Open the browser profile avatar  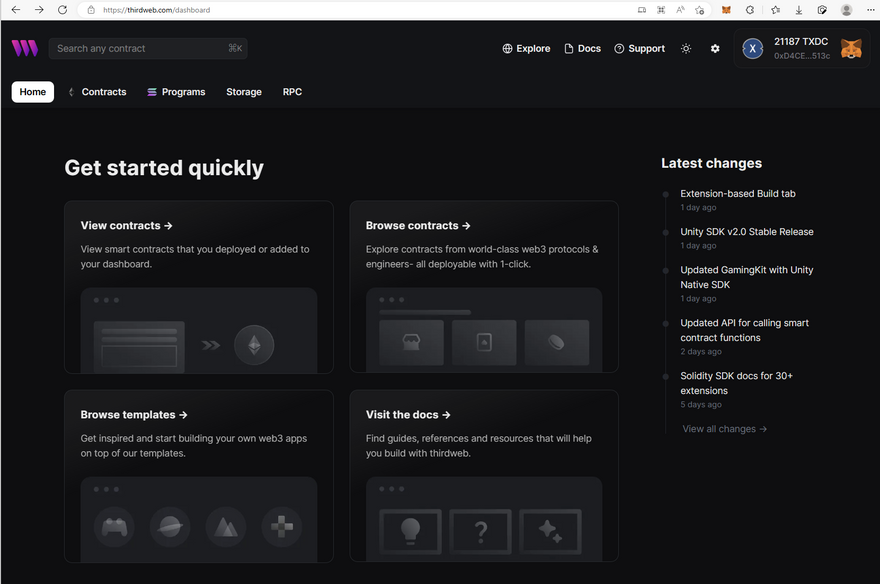point(846,10)
